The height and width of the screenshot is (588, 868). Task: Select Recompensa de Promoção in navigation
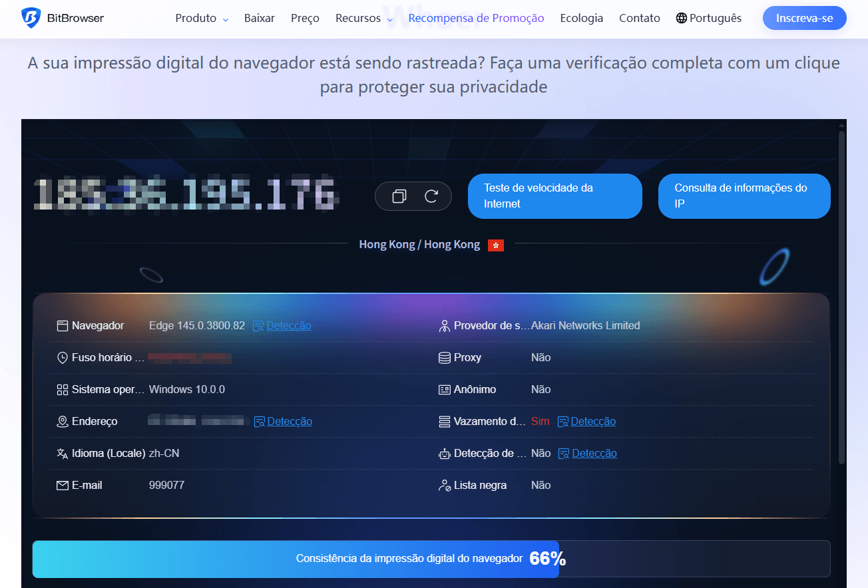(475, 18)
